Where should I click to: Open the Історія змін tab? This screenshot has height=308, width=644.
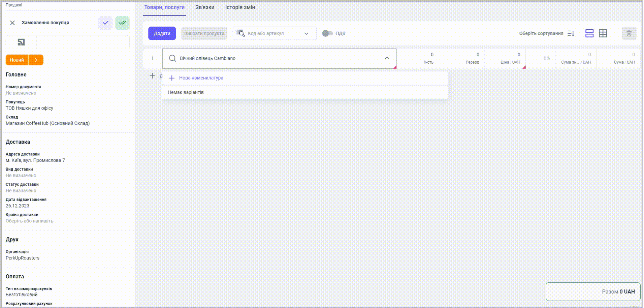pos(240,7)
